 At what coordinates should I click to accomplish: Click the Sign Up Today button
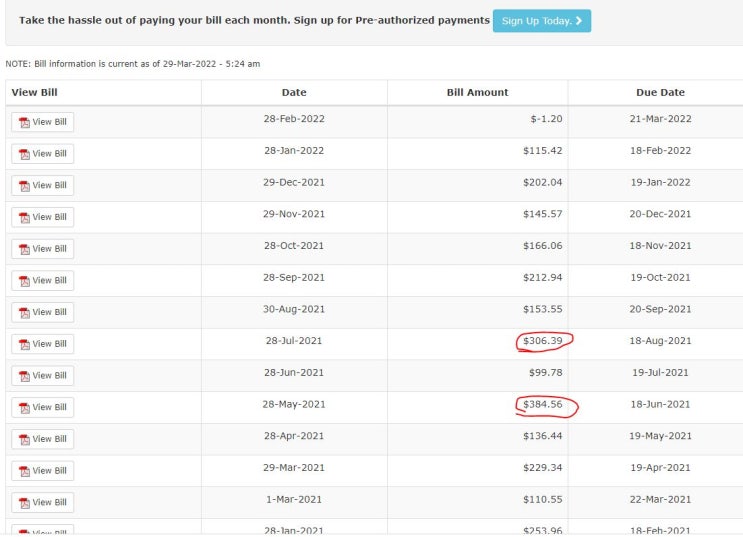click(x=542, y=21)
